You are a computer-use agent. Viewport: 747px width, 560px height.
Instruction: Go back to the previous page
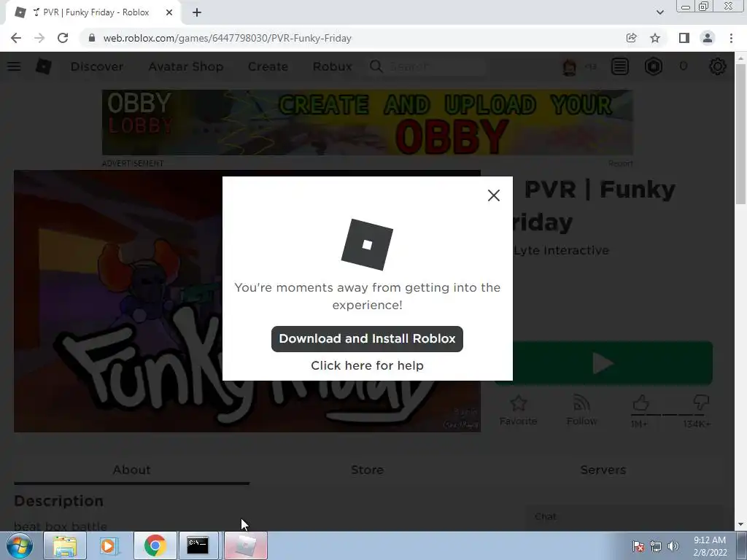[16, 38]
